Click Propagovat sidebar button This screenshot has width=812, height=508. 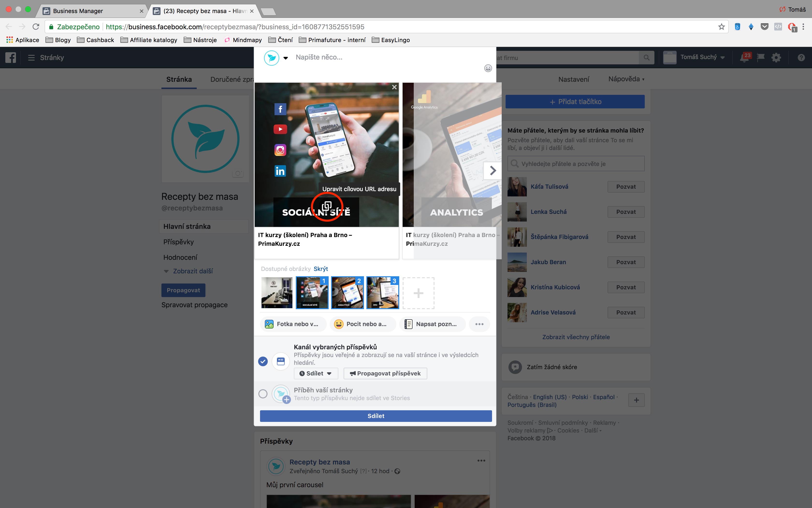[x=183, y=290]
